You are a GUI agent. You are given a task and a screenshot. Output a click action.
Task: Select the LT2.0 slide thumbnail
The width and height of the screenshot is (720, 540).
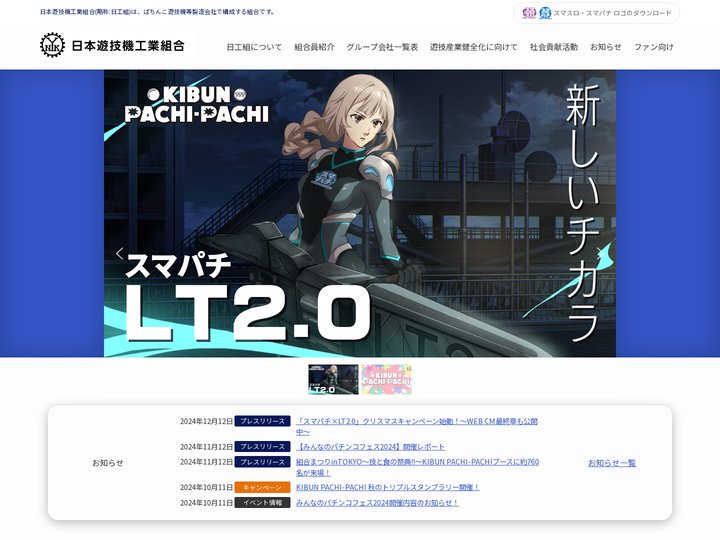[x=333, y=379]
